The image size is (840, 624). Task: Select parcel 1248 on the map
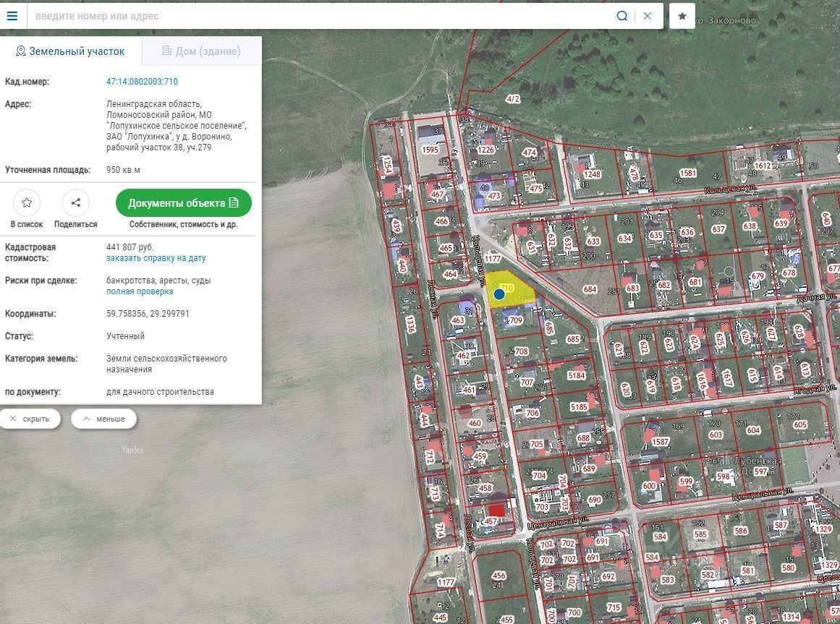pyautogui.click(x=592, y=174)
